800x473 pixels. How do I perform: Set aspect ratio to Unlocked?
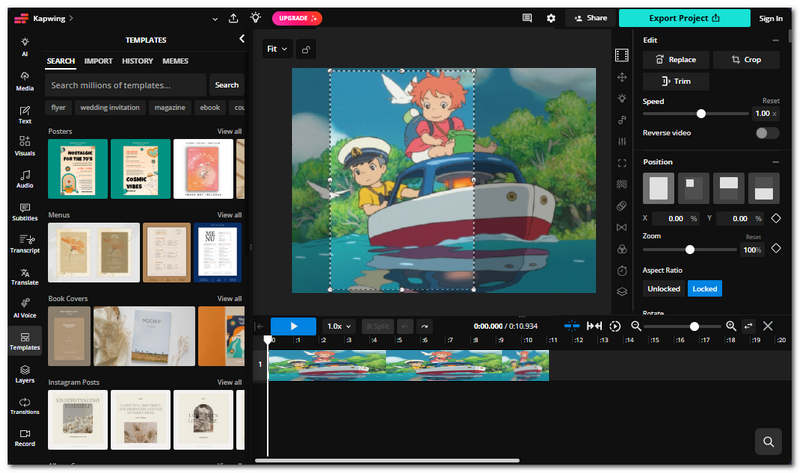[663, 289]
